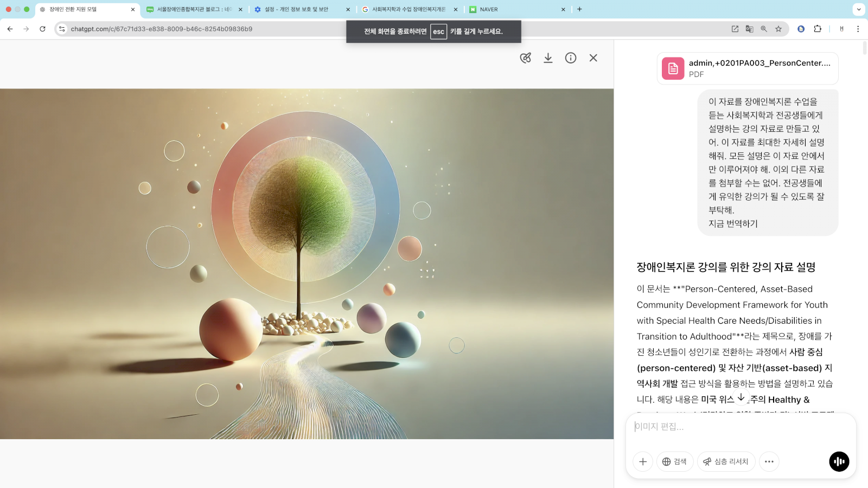Image resolution: width=868 pixels, height=488 pixels.
Task: Jump to latest message with down arrow
Action: point(741,397)
